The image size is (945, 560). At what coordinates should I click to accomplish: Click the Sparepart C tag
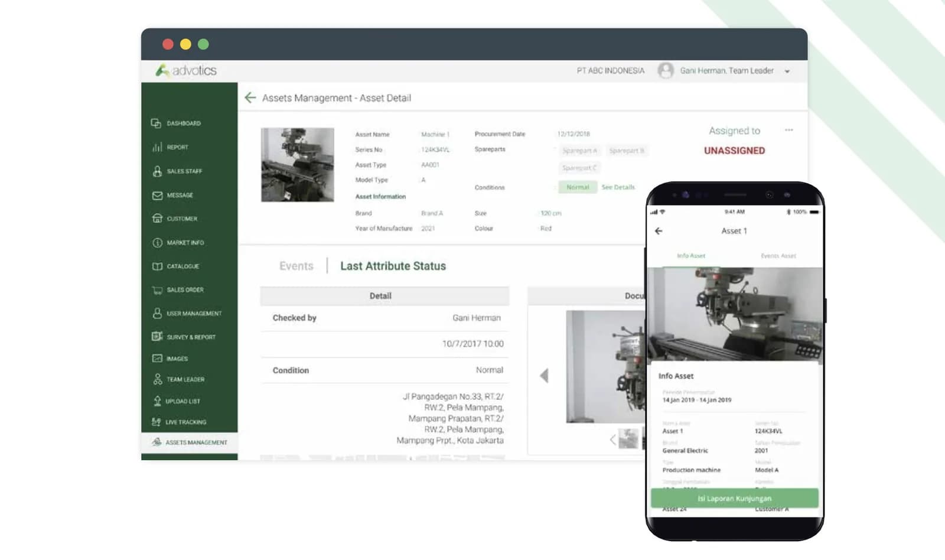point(580,168)
